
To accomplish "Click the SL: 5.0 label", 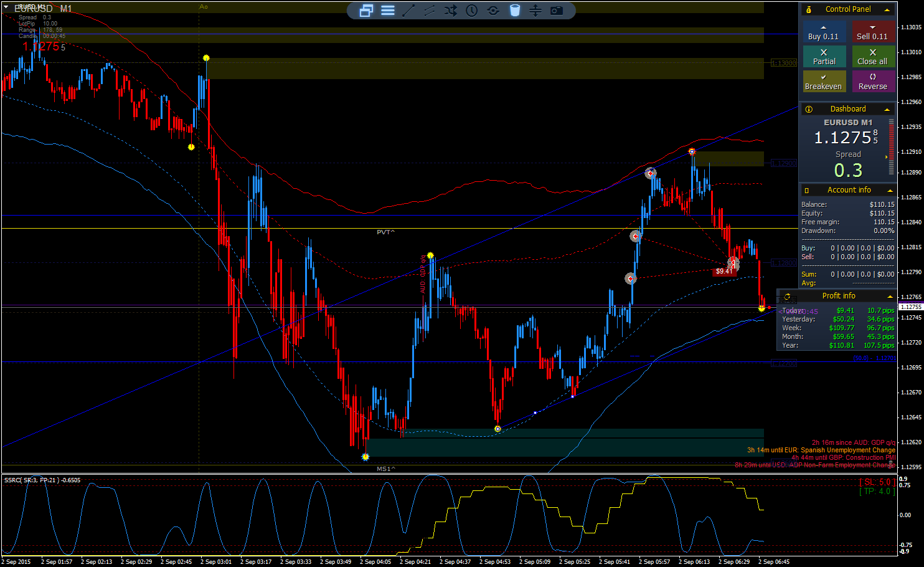I will pos(877,482).
